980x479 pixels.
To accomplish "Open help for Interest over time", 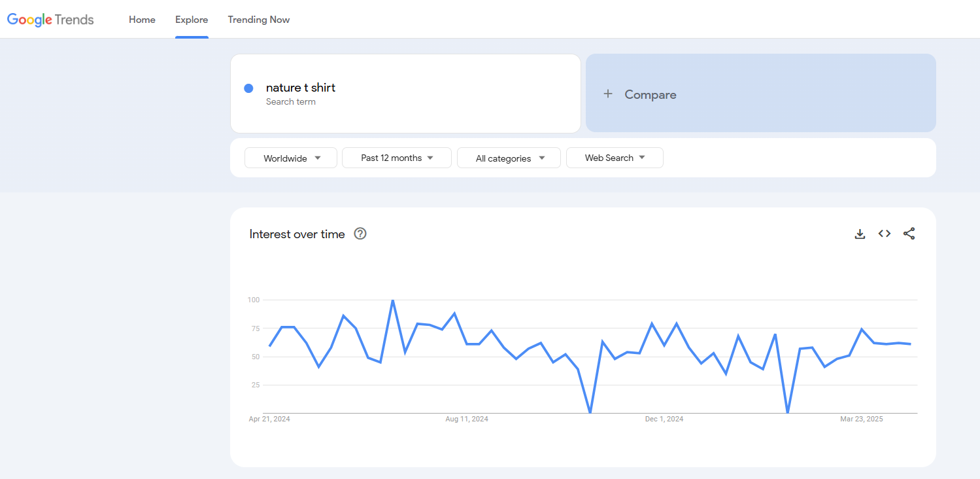I will [360, 234].
